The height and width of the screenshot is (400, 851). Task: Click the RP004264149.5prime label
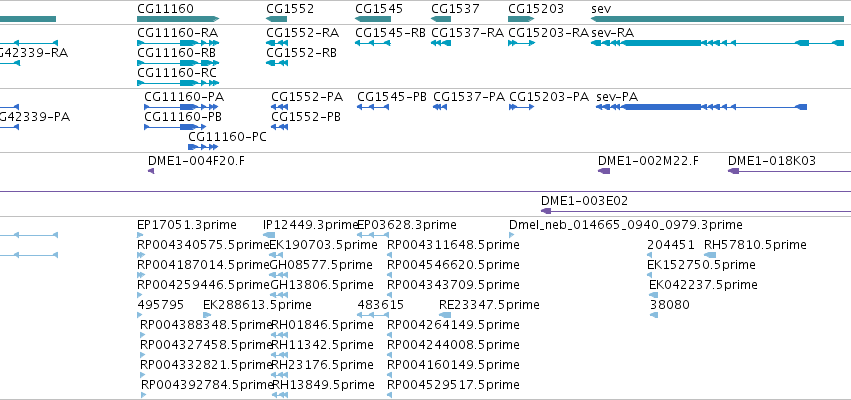click(453, 325)
